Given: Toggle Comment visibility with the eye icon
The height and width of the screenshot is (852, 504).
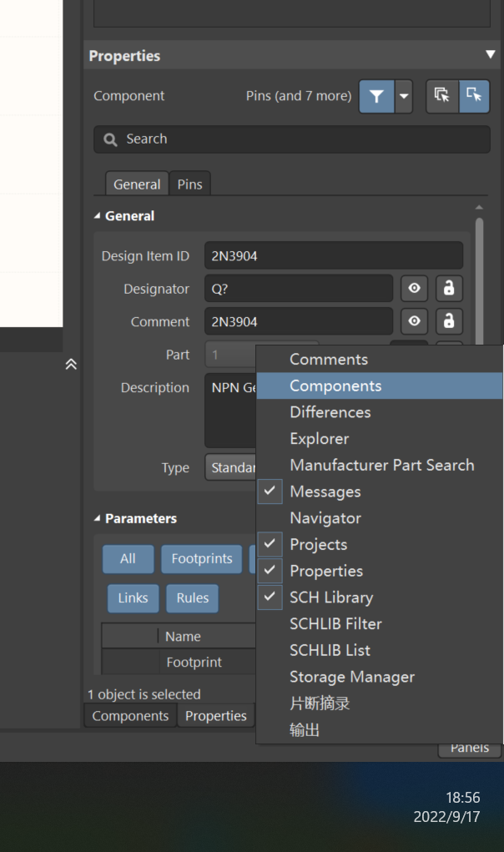Looking at the screenshot, I should pyautogui.click(x=414, y=321).
